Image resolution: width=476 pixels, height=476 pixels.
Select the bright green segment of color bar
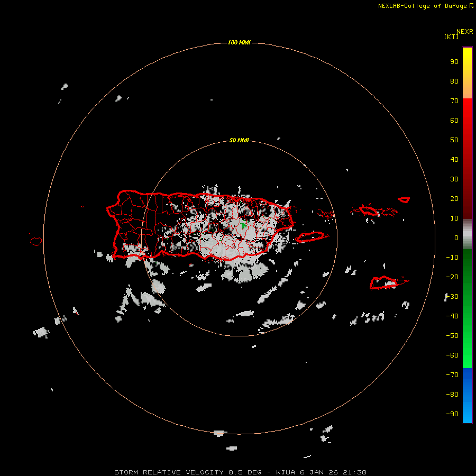coord(467,309)
